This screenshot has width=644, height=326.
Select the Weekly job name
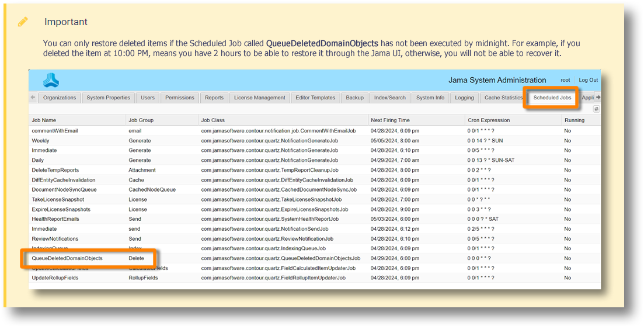coord(40,141)
